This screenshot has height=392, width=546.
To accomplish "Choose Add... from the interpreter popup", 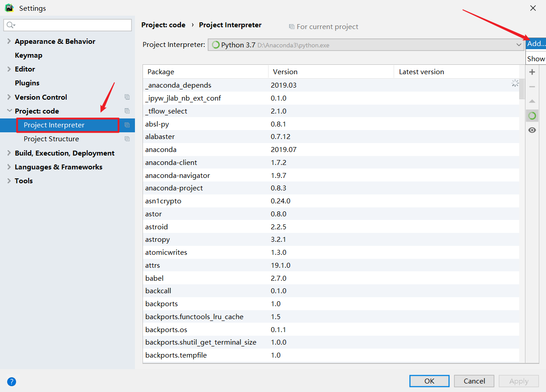I will [x=536, y=44].
